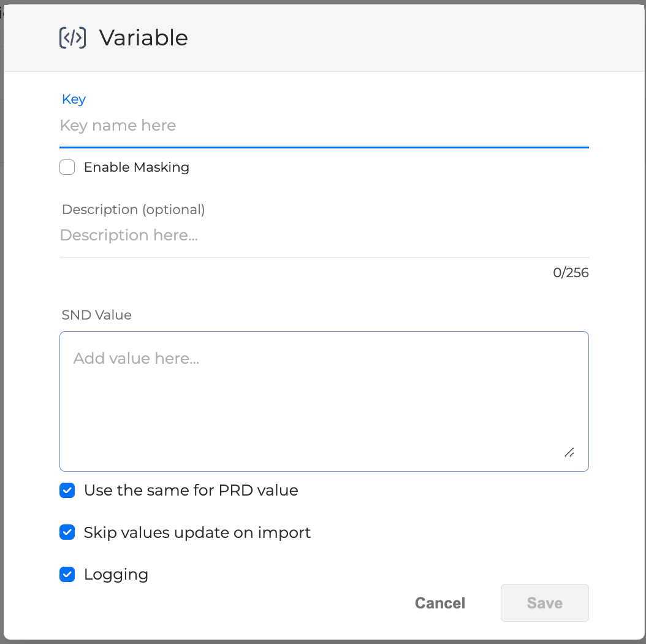Image resolution: width=646 pixels, height=644 pixels.
Task: Click the "Skip values update on import" label
Action: point(197,532)
